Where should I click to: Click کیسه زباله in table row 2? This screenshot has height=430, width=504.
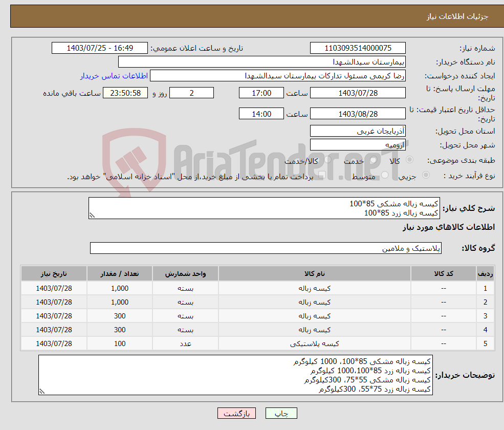(314, 303)
